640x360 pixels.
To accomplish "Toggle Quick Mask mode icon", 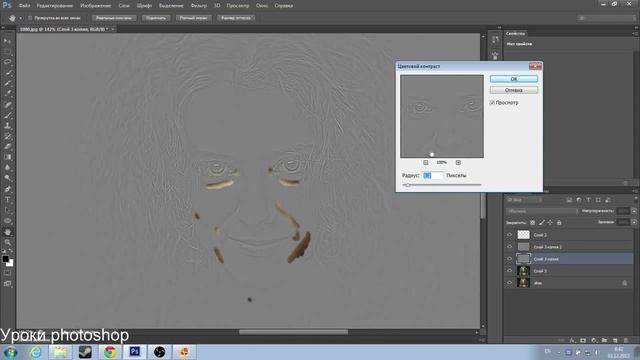I will click(7, 273).
